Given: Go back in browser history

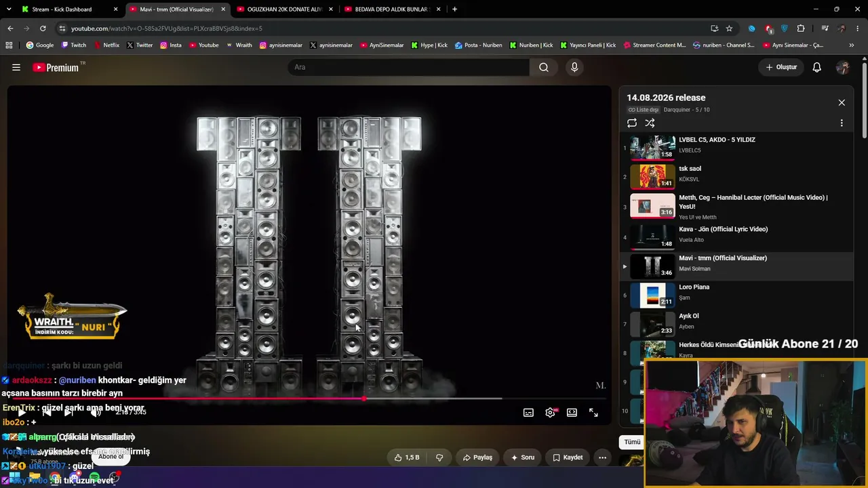Looking at the screenshot, I should coord(10,28).
